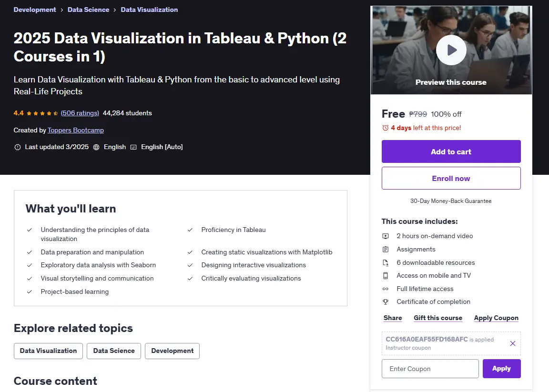Viewport: 549px width, 392px height.
Task: Click the on-demand video icon
Action: point(386,236)
